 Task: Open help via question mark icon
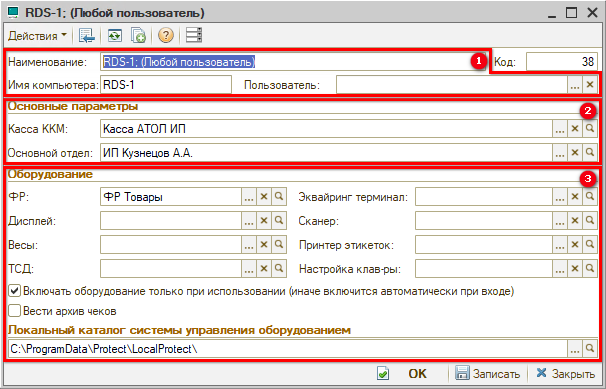[x=166, y=36]
